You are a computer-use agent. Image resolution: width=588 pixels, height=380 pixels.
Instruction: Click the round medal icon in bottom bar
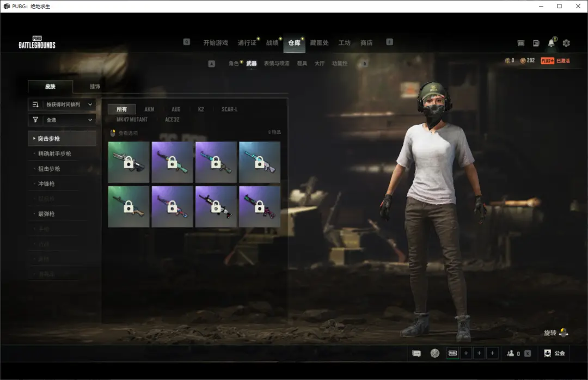tap(434, 353)
